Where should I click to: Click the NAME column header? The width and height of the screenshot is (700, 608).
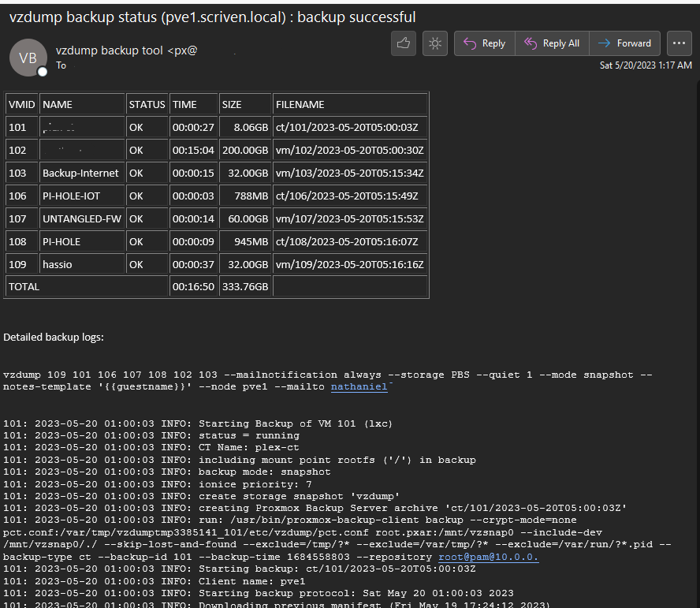tap(82, 105)
